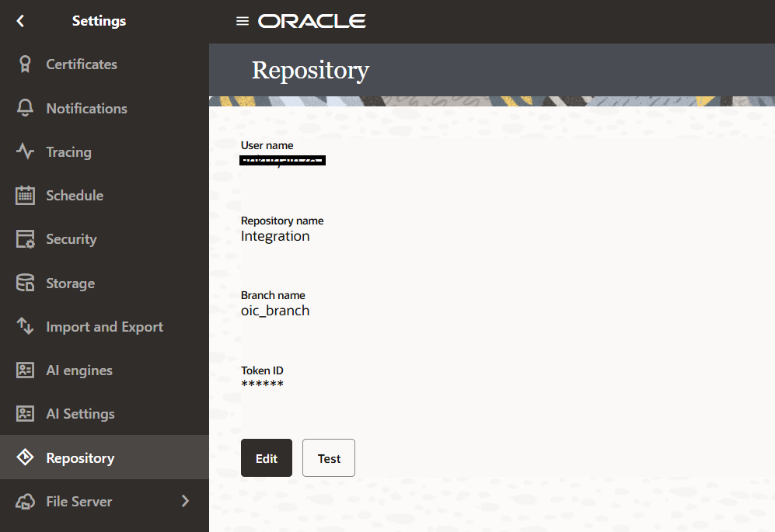775x532 pixels.
Task: Click the Notifications bell icon
Action: coord(25,108)
